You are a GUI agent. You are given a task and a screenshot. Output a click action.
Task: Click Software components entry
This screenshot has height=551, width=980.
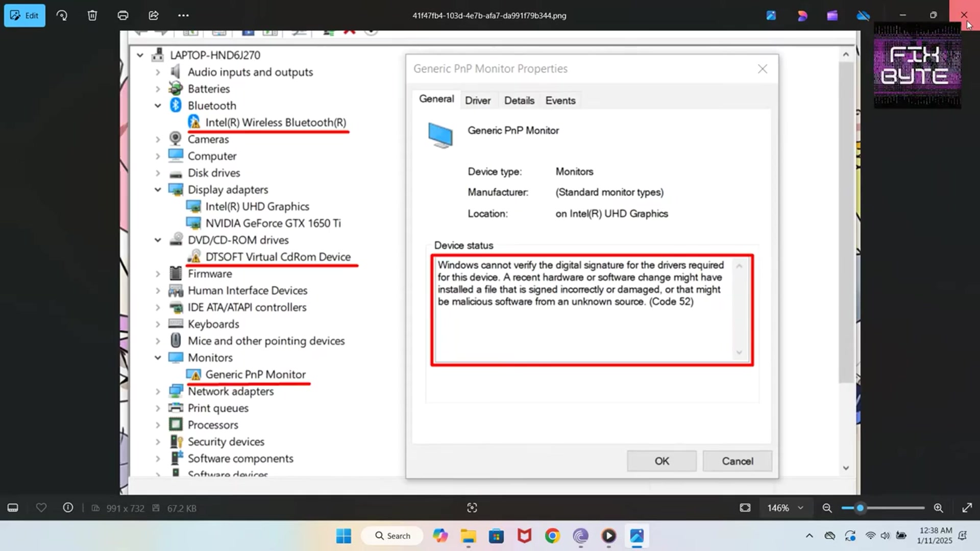pyautogui.click(x=240, y=459)
